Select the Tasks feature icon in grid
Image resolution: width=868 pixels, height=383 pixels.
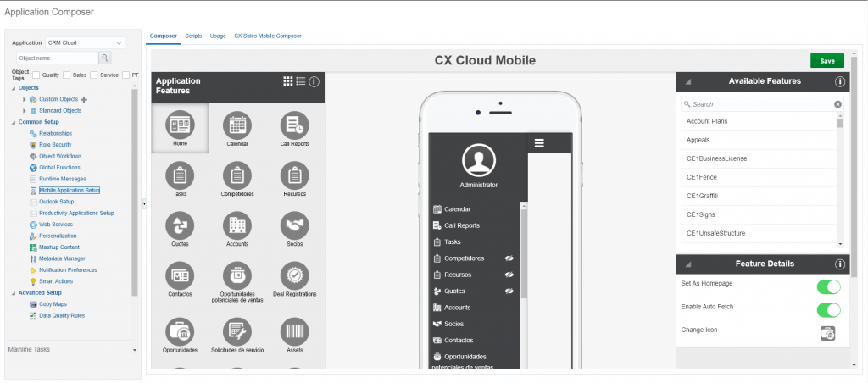click(x=180, y=175)
